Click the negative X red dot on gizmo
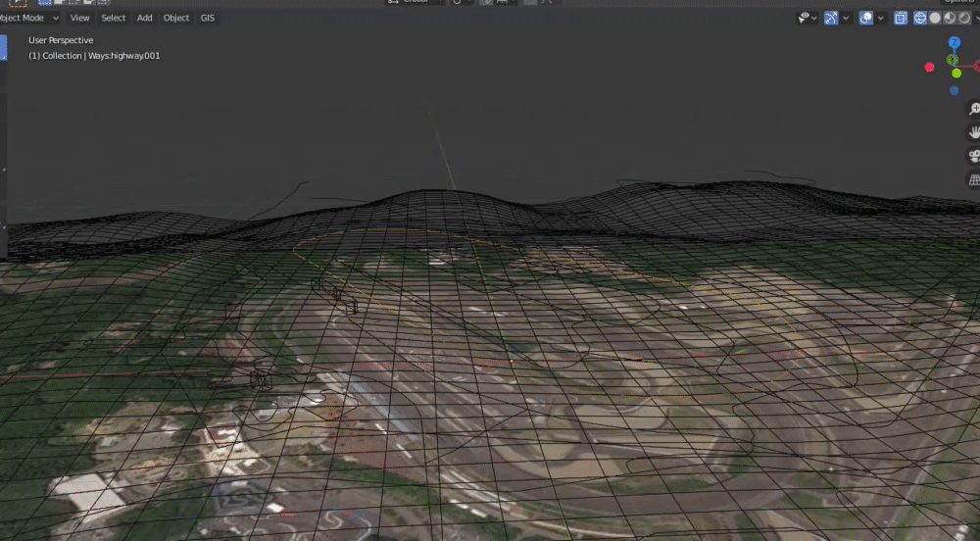 (929, 67)
